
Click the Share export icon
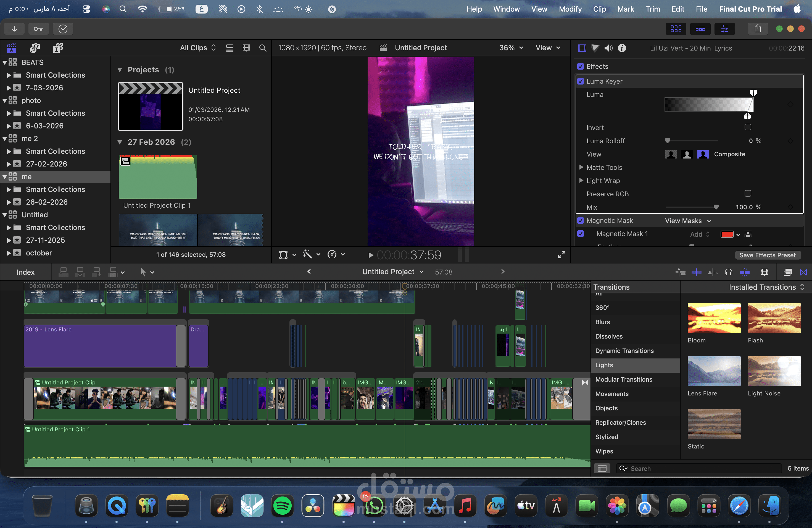(x=757, y=29)
